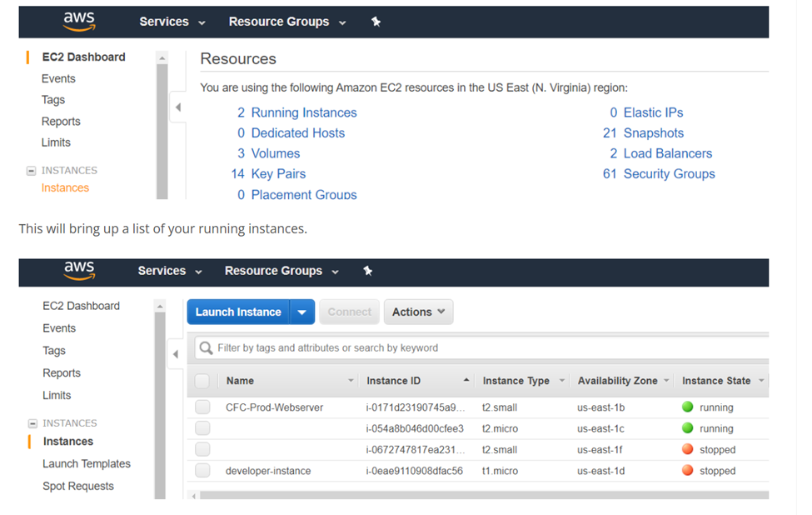The height and width of the screenshot is (515, 812).
Task: Click the AWS logo in the top navigation bar
Action: coord(79,21)
